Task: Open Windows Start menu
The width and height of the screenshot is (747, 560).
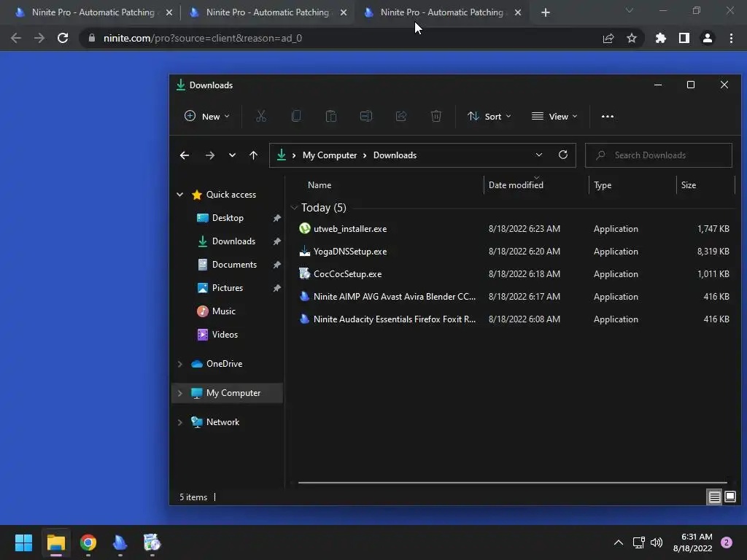Action: point(23,542)
